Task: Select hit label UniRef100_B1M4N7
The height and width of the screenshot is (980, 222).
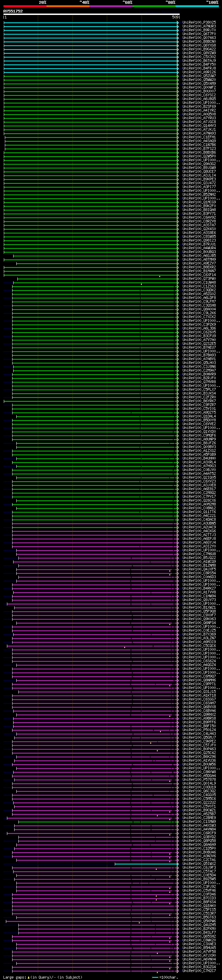Action: click(x=199, y=271)
